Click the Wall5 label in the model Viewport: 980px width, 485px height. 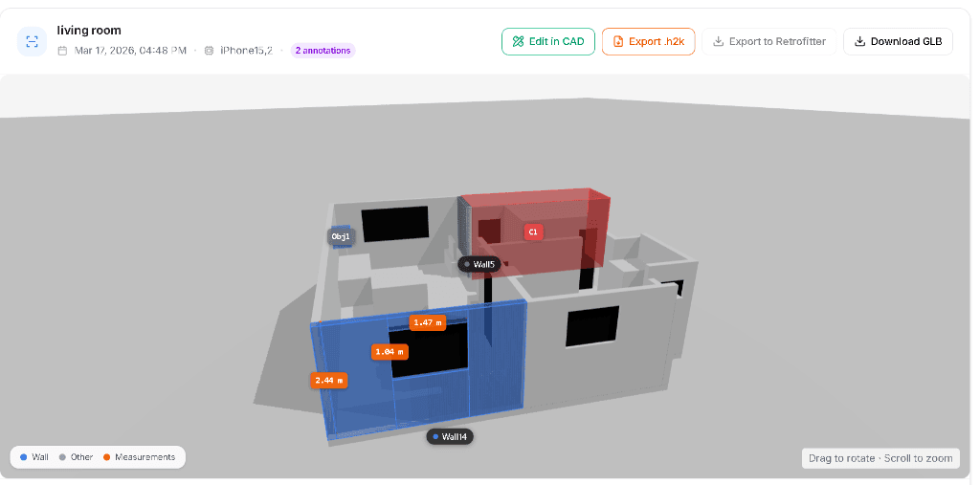pyautogui.click(x=479, y=264)
